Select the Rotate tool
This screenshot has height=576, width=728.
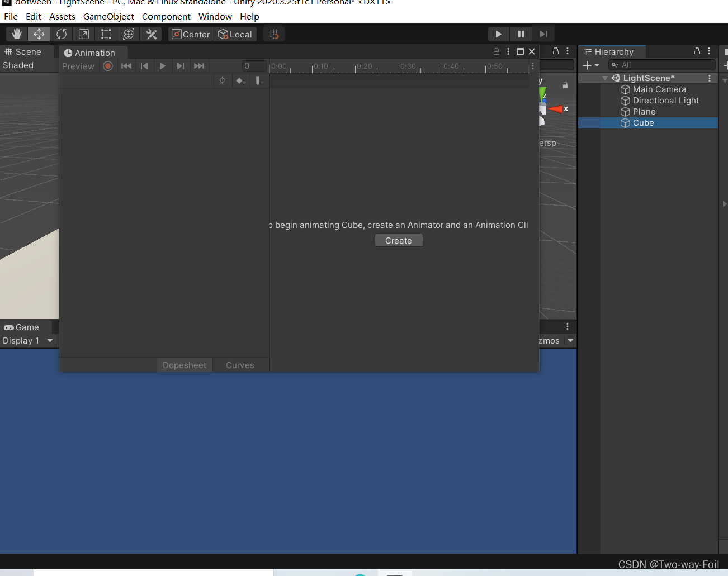[x=62, y=34]
